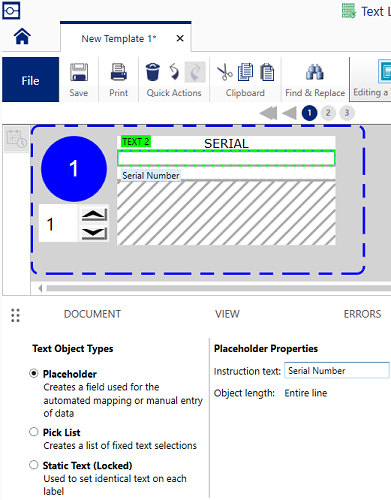Click the Find & Replace label
The height and width of the screenshot is (500, 391).
pos(315,93)
